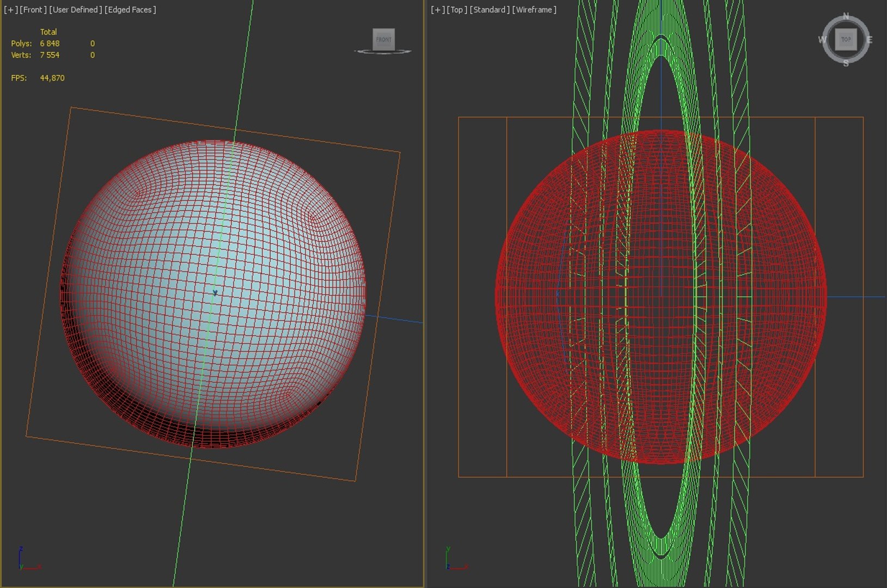Screen dimensions: 887x588
Task: Click the W compass point on the ViewCube ring
Action: (822, 39)
